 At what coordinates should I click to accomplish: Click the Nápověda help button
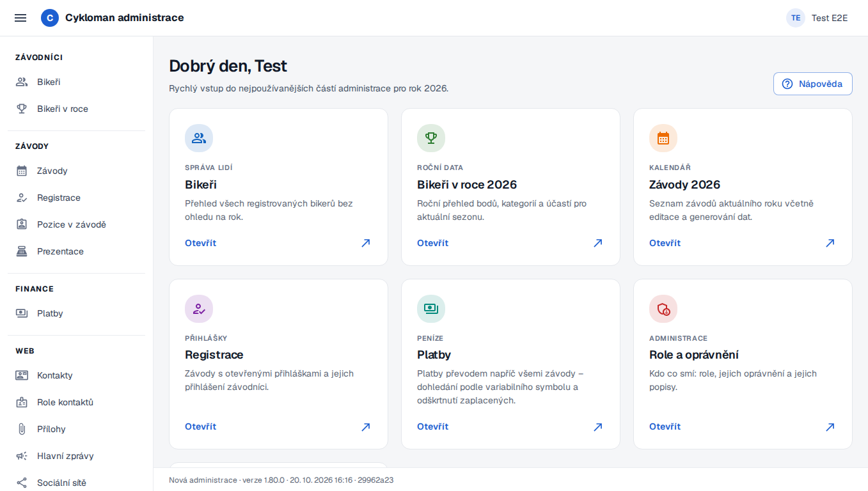[812, 84]
